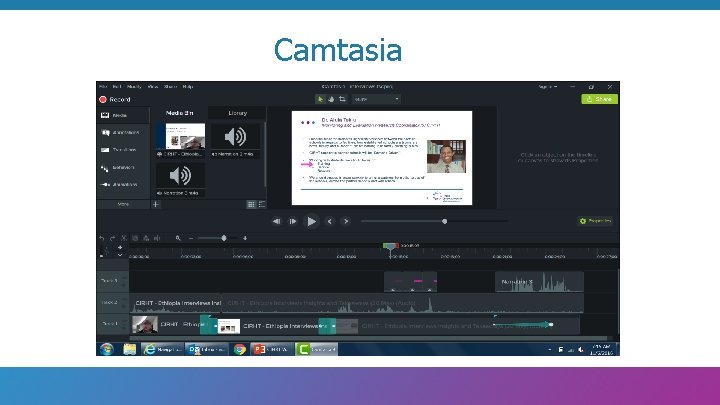720x405 pixels.
Task: Switch media bin to thumbnail grid view
Action: 251,204
